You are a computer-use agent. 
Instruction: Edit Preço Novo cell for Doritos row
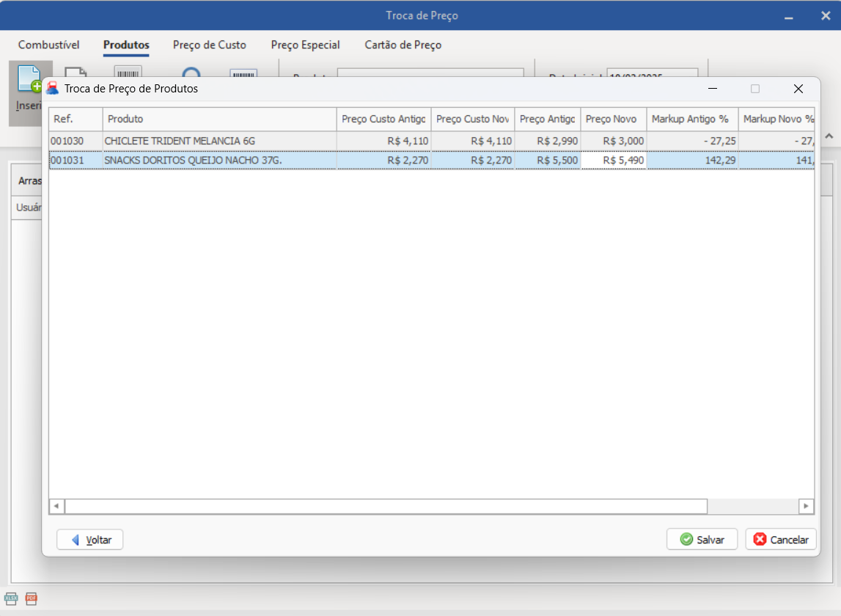tap(614, 160)
